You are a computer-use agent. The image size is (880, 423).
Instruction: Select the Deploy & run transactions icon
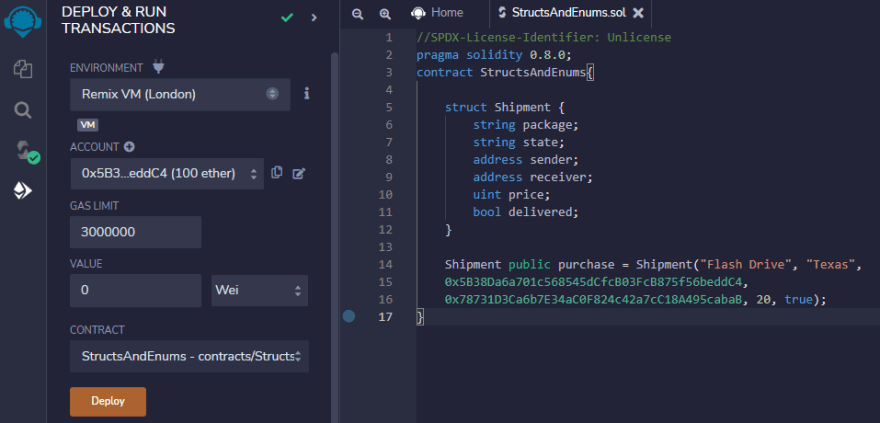(x=22, y=190)
